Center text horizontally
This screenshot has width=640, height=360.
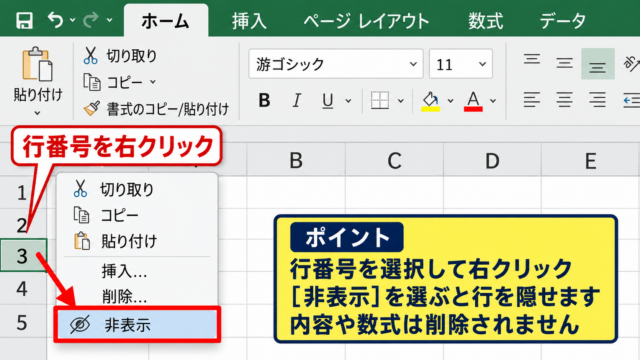[564, 100]
